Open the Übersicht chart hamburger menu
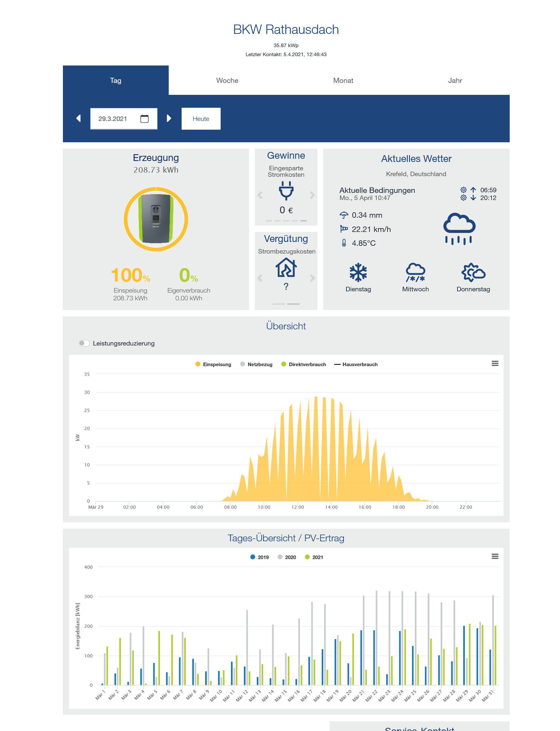 tap(495, 363)
